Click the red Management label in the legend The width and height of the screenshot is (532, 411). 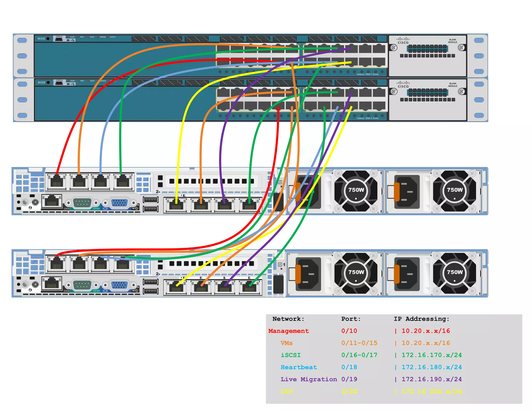point(288,331)
